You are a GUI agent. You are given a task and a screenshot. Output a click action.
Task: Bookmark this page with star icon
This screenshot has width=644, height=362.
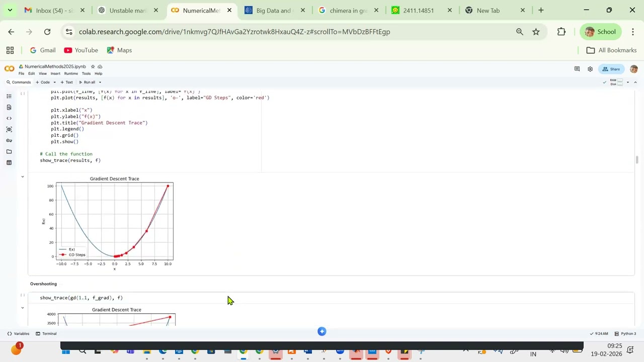point(536,32)
